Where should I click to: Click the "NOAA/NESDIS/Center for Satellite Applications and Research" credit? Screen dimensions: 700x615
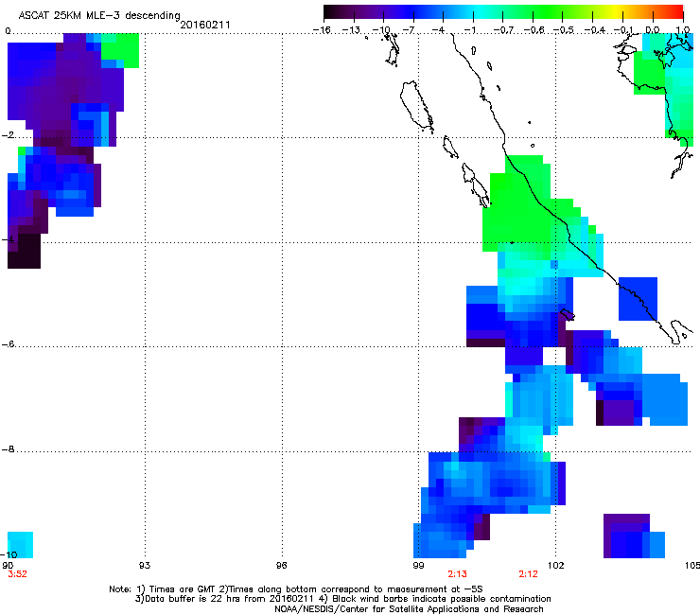409,609
